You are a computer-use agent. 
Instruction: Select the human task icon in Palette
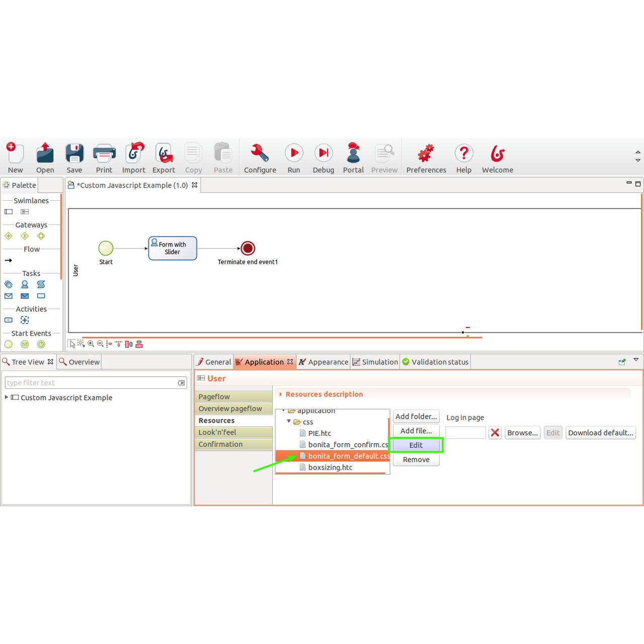point(25,285)
